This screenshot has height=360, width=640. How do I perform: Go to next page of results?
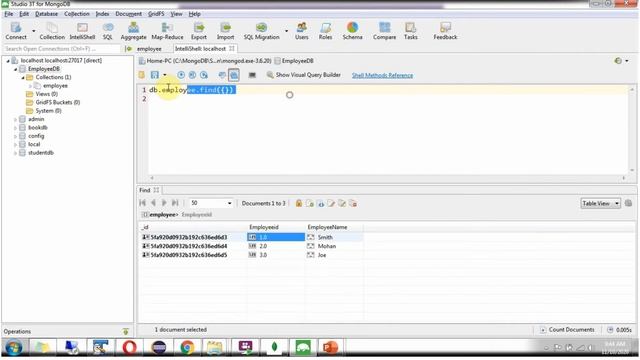(164, 203)
